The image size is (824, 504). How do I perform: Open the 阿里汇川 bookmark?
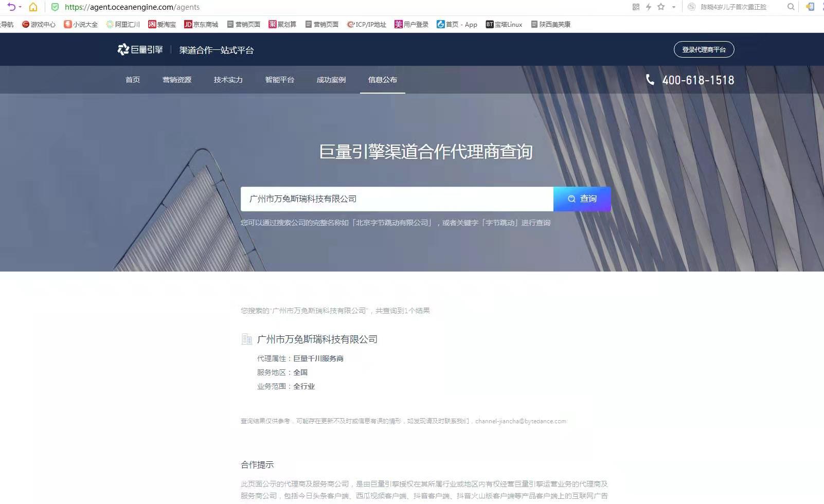click(123, 24)
